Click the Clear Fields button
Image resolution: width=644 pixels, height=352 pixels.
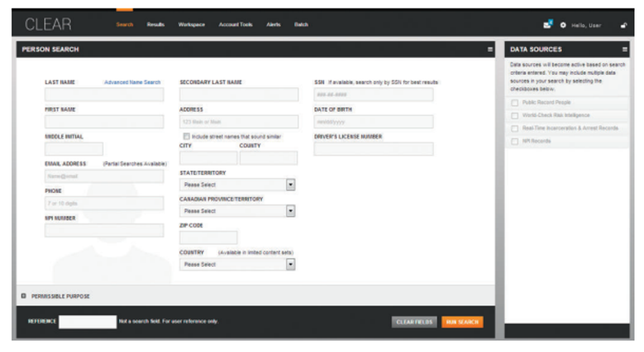[414, 322]
